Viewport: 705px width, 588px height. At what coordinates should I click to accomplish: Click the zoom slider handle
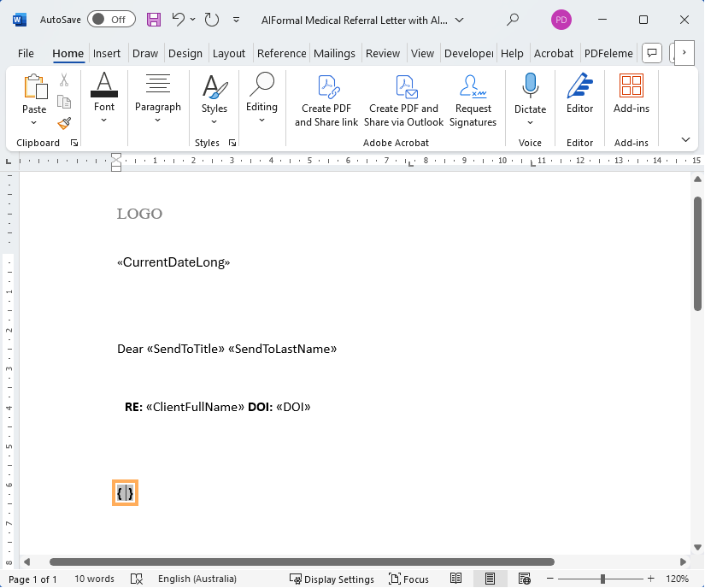pos(602,579)
